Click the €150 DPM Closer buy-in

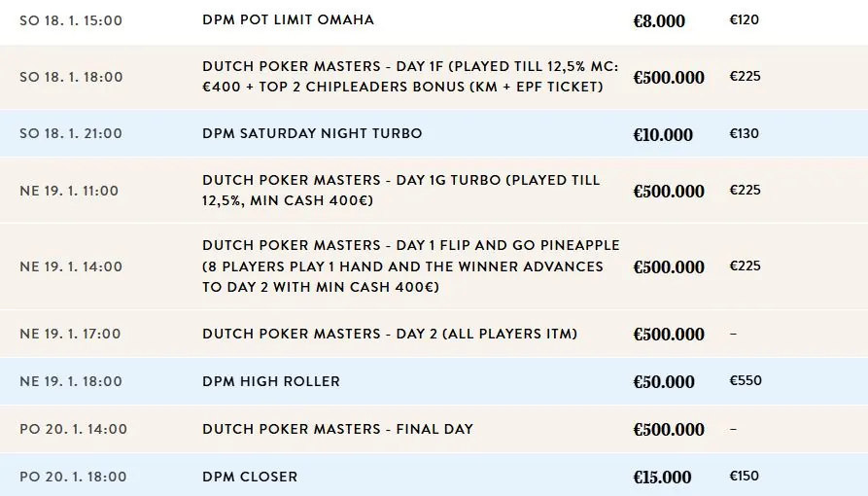pyautogui.click(x=744, y=476)
